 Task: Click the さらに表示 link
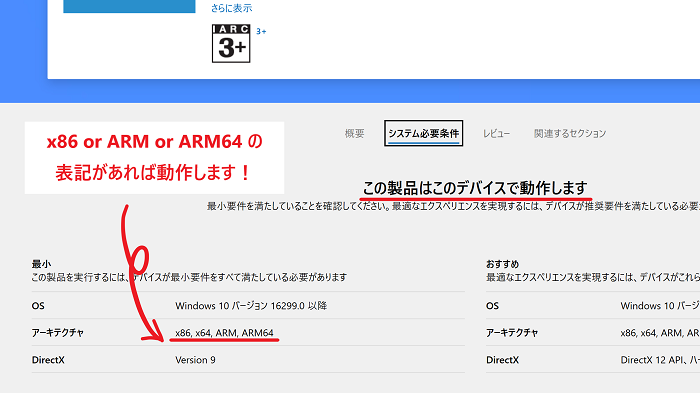[x=231, y=8]
